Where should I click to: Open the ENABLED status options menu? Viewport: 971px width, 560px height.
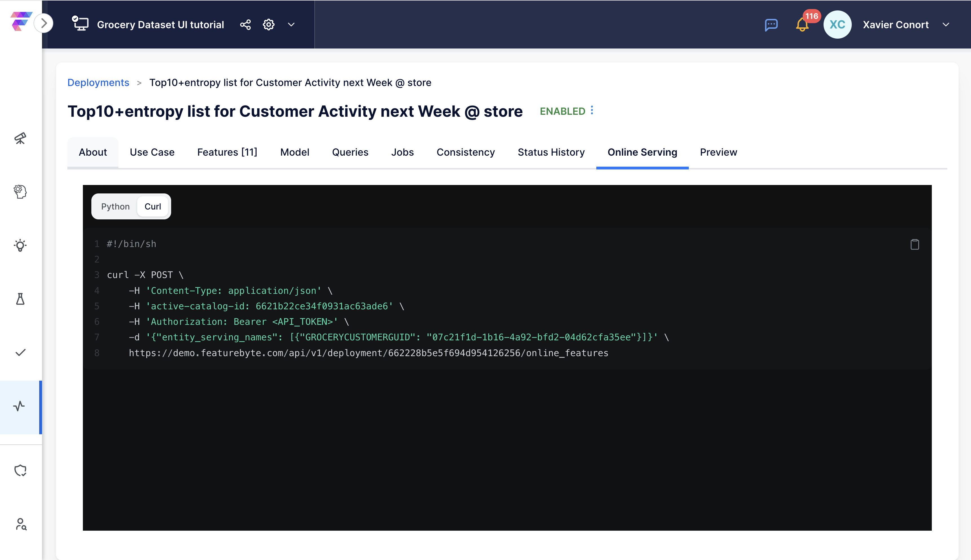[x=592, y=110]
